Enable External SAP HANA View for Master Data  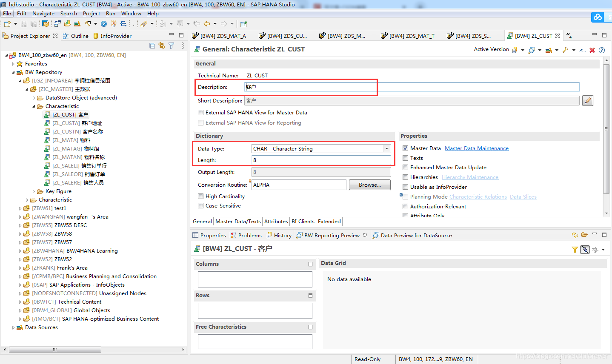[200, 113]
